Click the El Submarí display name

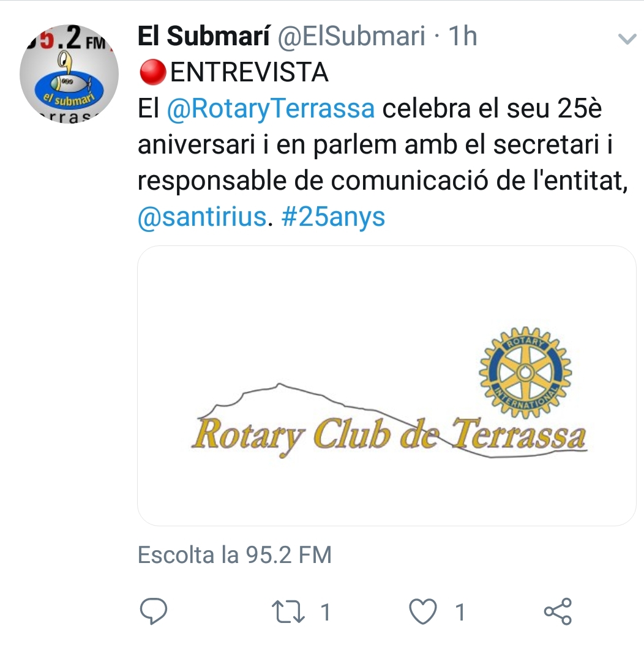coord(204,35)
